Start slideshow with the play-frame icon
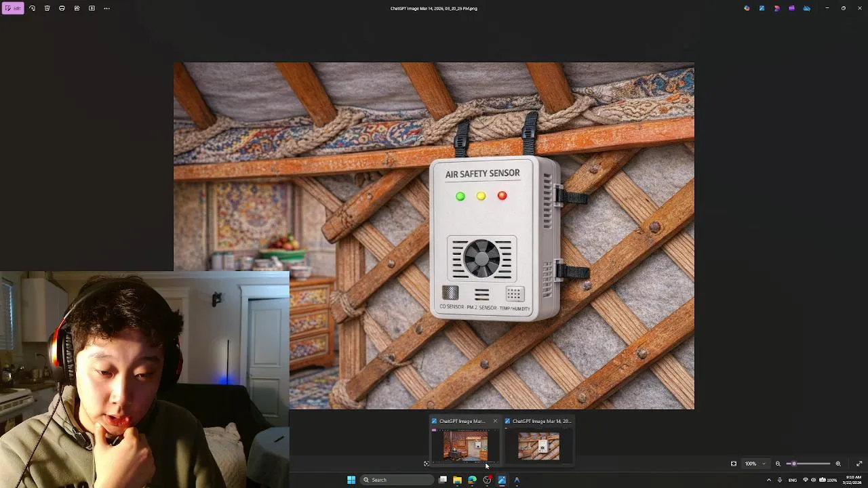This screenshot has height=488, width=868. (x=92, y=8)
